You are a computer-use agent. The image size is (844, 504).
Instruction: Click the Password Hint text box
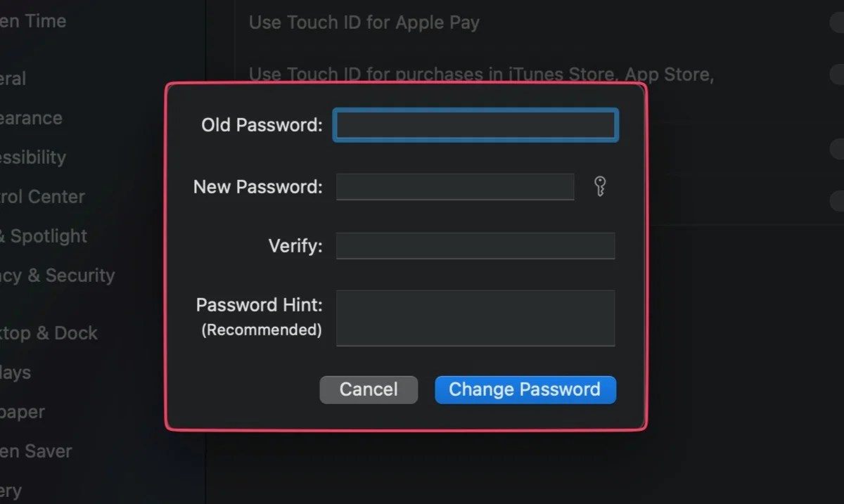click(475, 318)
